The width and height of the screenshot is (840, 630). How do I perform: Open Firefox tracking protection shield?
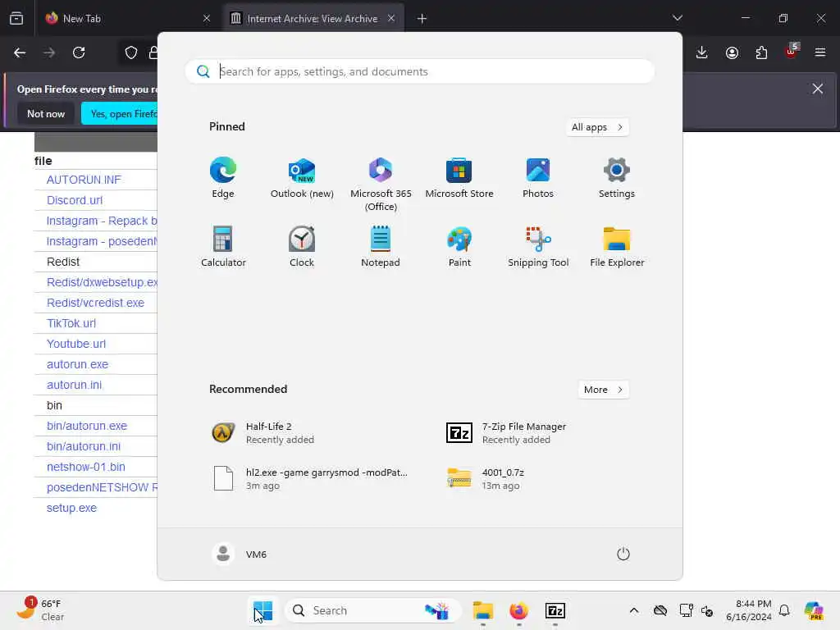(x=130, y=52)
